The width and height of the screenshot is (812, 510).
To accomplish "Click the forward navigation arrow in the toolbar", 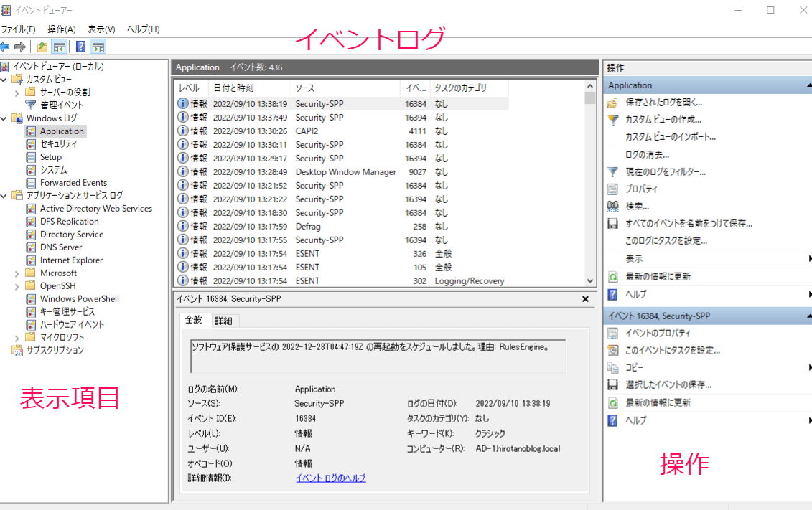I will click(x=19, y=47).
